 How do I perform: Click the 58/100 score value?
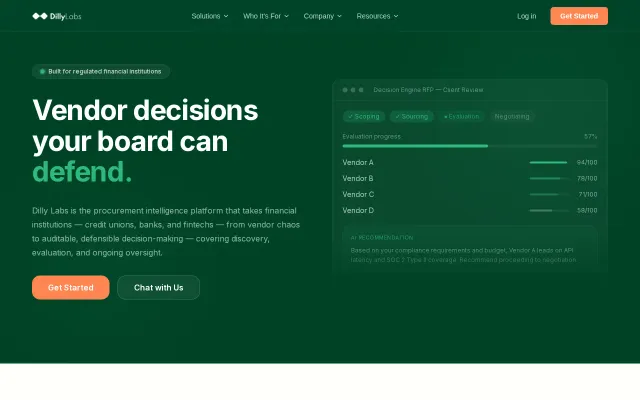pos(587,210)
